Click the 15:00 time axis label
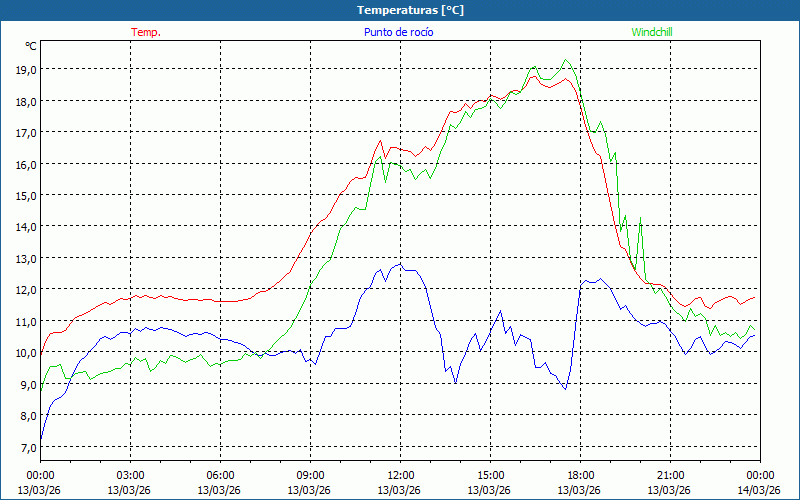The width and height of the screenshot is (800, 500). 490,475
